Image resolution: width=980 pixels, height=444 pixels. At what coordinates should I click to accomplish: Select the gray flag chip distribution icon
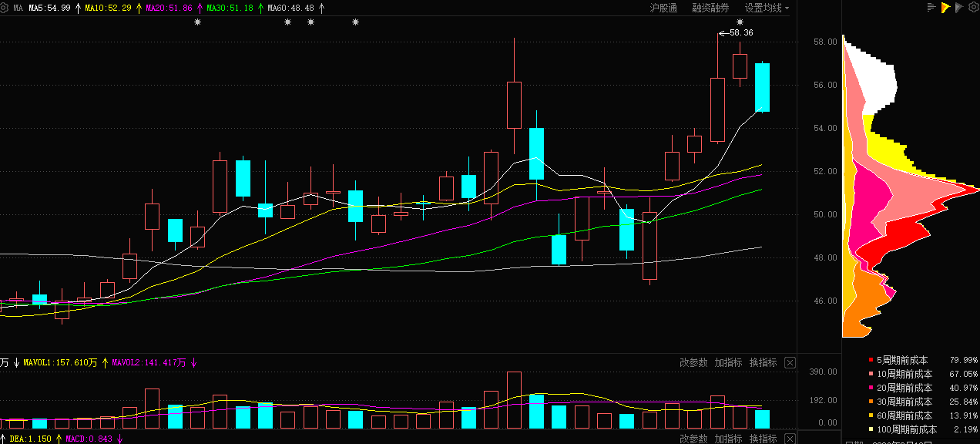(x=958, y=8)
